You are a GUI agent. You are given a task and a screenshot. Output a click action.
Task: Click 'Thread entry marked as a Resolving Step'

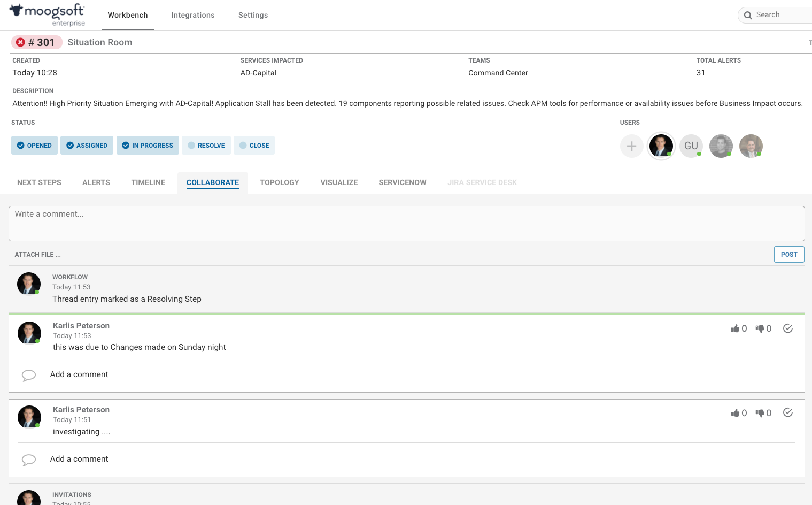127,299
